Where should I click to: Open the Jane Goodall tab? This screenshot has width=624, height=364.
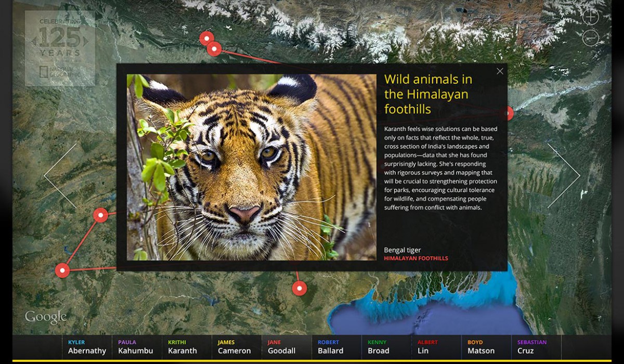pyautogui.click(x=281, y=347)
